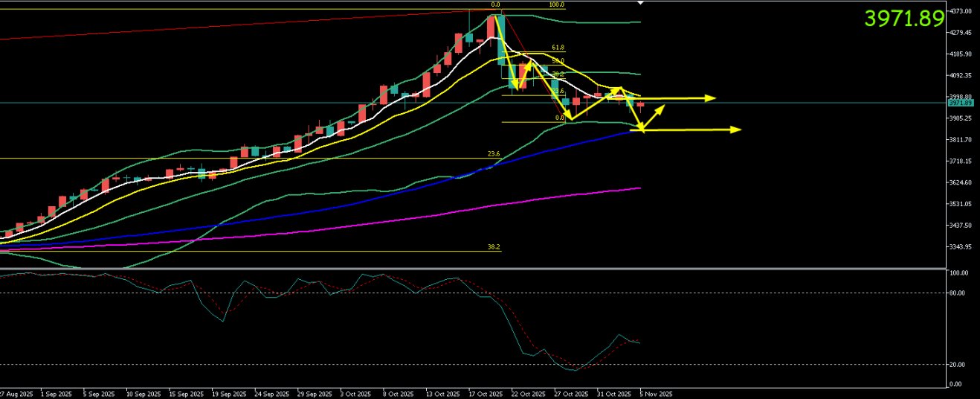
Task: Click the Fibonacci 100.0 label at top
Action: [x=557, y=4]
